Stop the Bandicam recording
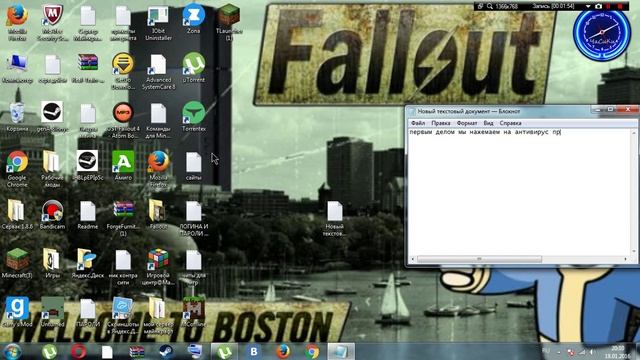The image size is (640, 360). tap(620, 7)
